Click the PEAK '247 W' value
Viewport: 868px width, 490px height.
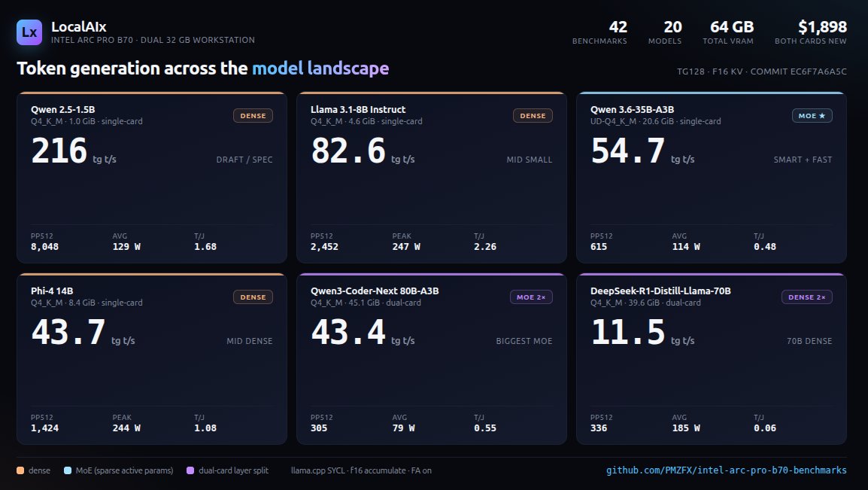[405, 247]
